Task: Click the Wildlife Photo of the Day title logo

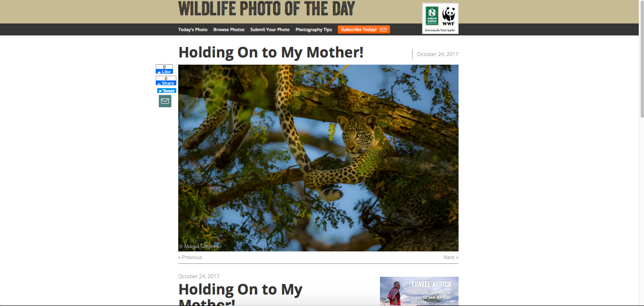Action: [266, 9]
